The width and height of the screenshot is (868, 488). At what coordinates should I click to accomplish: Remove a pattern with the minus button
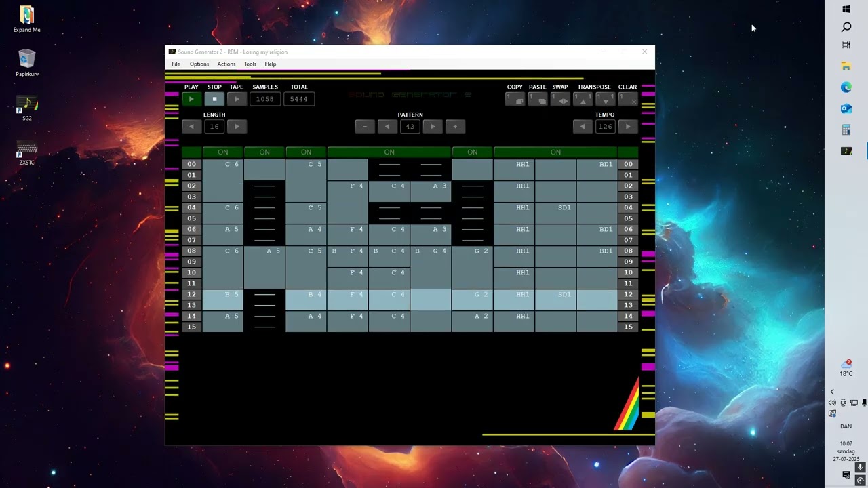[x=365, y=126]
